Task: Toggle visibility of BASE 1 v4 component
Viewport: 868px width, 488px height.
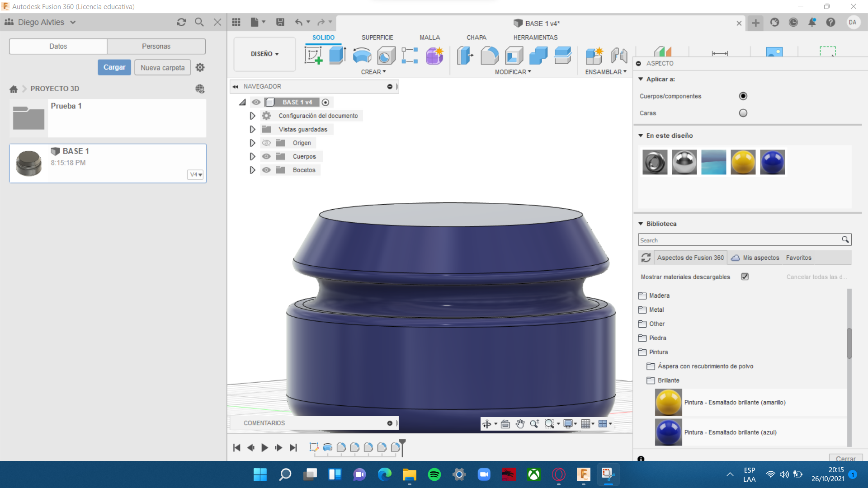Action: [256, 102]
